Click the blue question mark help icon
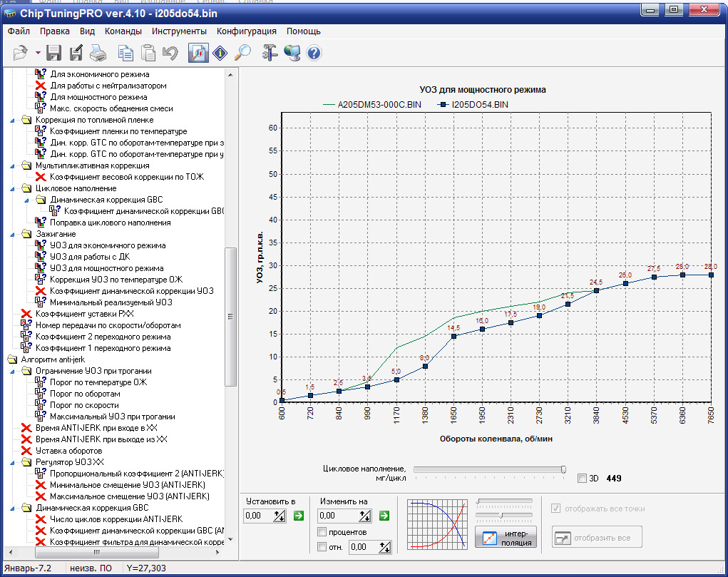The image size is (728, 577). point(314,53)
